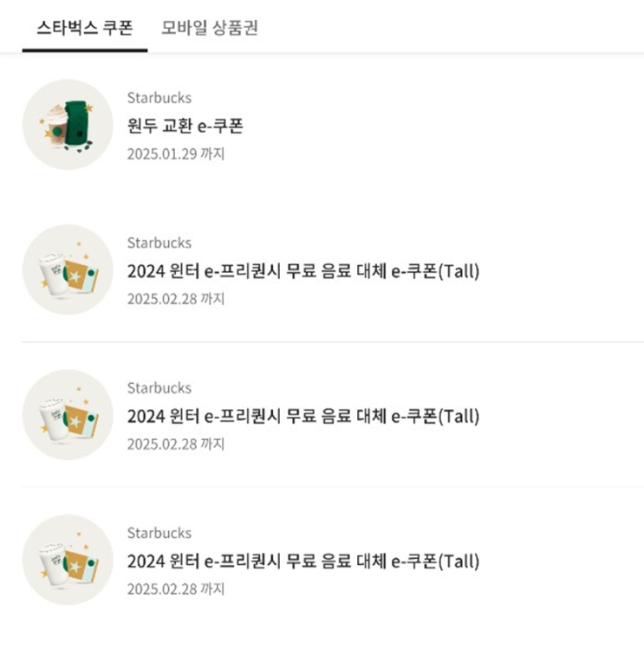
Task: Open the first 2024 윈터 e-프리퀀시 coupon title
Action: (302, 271)
